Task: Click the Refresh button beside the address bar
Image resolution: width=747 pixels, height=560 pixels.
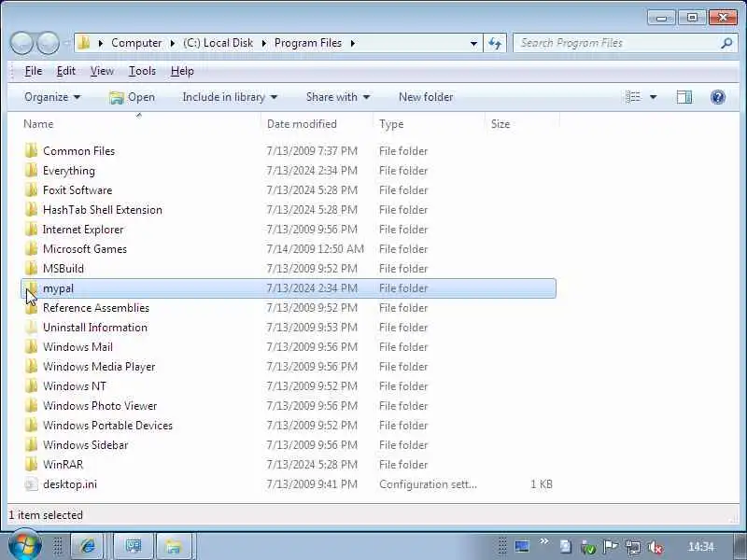Action: [495, 43]
